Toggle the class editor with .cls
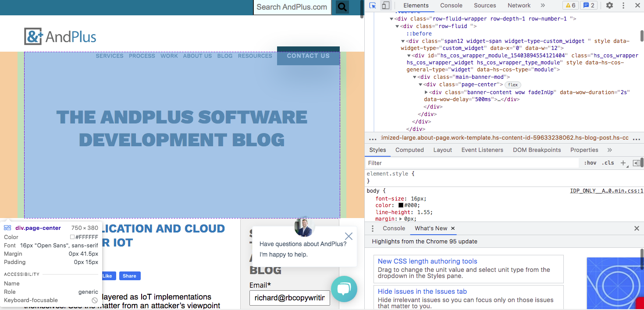 pyautogui.click(x=608, y=162)
